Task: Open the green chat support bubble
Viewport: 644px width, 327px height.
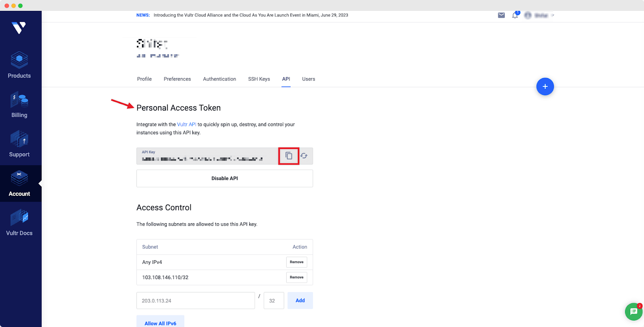Action: point(633,312)
